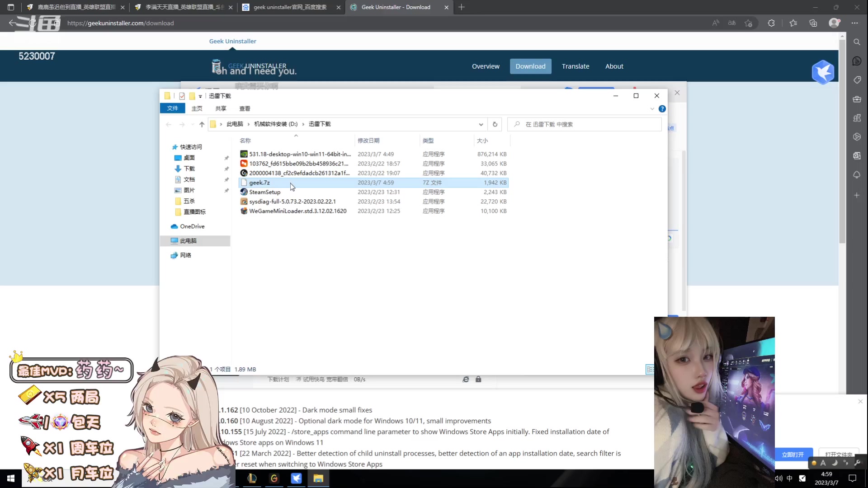
Task: Click 此电脑 in the address path
Action: (x=235, y=124)
